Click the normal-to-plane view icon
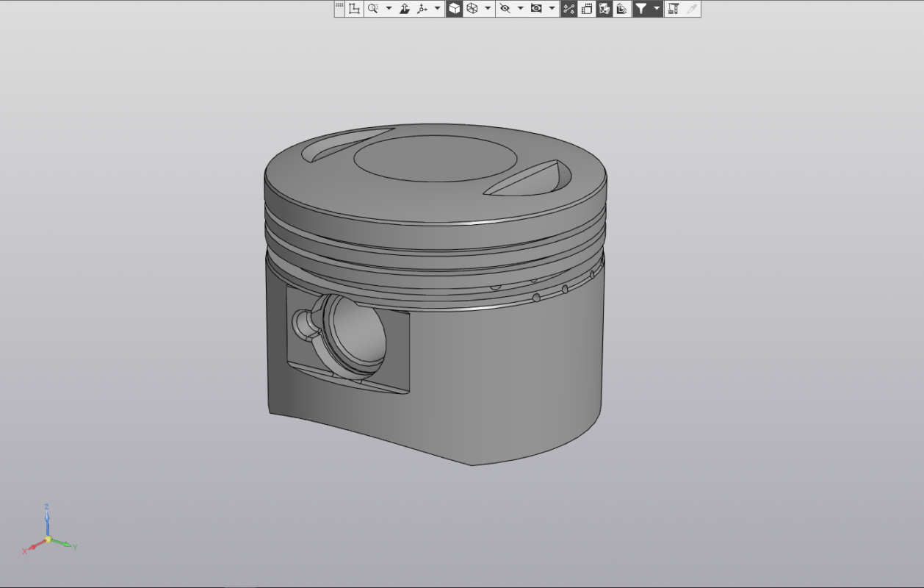 click(x=404, y=9)
